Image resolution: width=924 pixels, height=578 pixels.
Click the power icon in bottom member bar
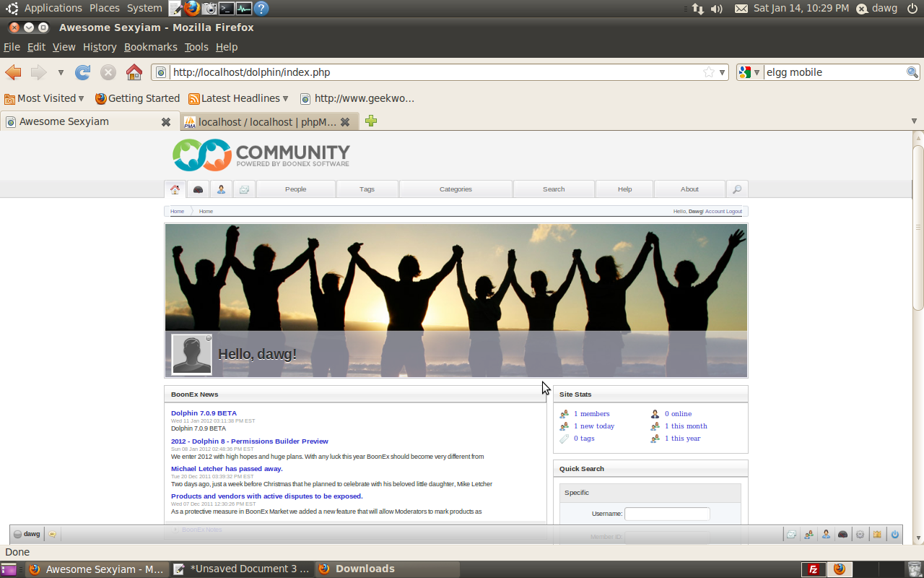[894, 535]
